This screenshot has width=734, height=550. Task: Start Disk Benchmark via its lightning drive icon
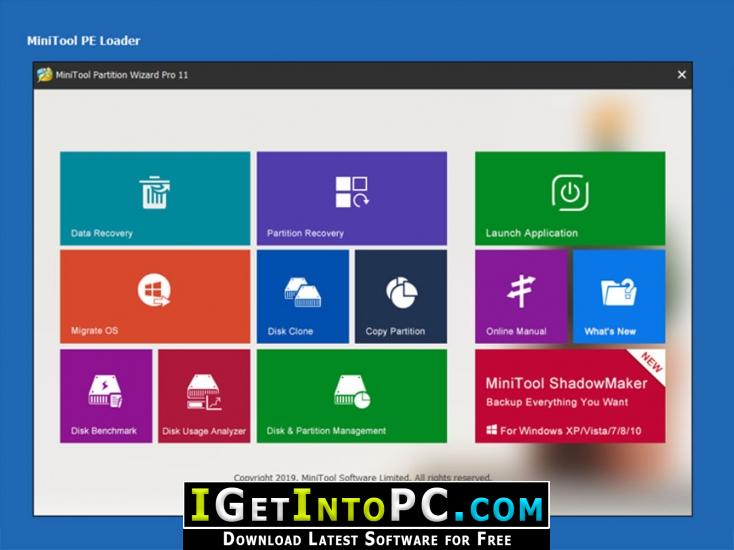point(105,391)
